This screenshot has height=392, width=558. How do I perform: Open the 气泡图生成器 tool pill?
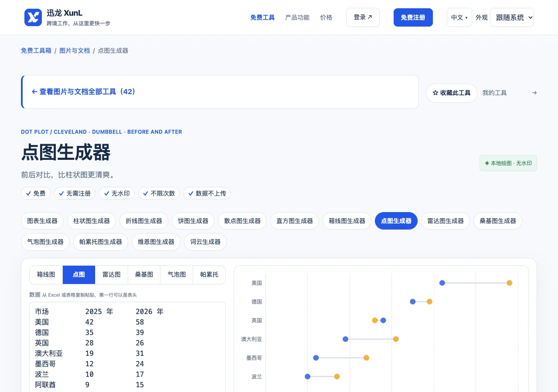[x=45, y=242]
